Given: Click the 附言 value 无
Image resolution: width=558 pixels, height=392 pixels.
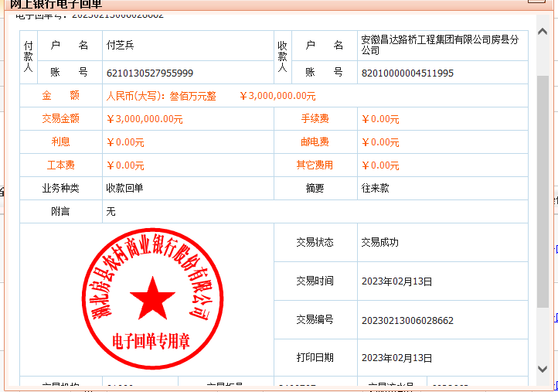Looking at the screenshot, I should [111, 211].
